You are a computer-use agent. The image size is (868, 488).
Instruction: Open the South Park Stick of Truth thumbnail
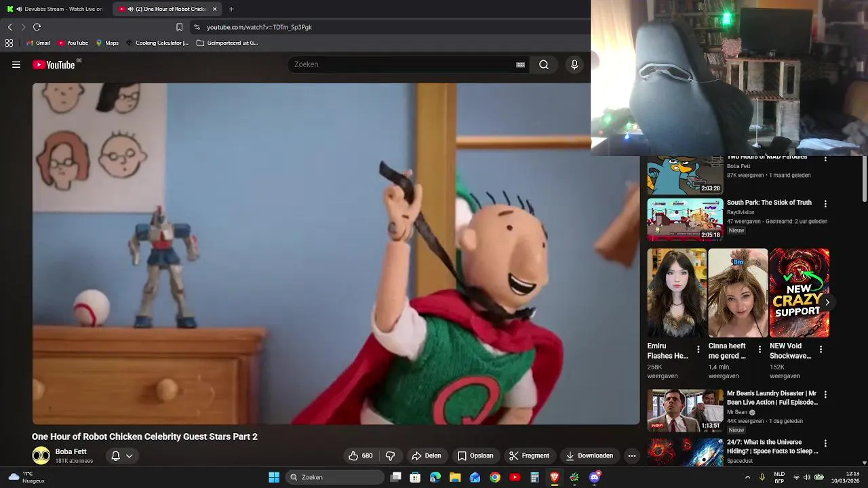point(685,220)
